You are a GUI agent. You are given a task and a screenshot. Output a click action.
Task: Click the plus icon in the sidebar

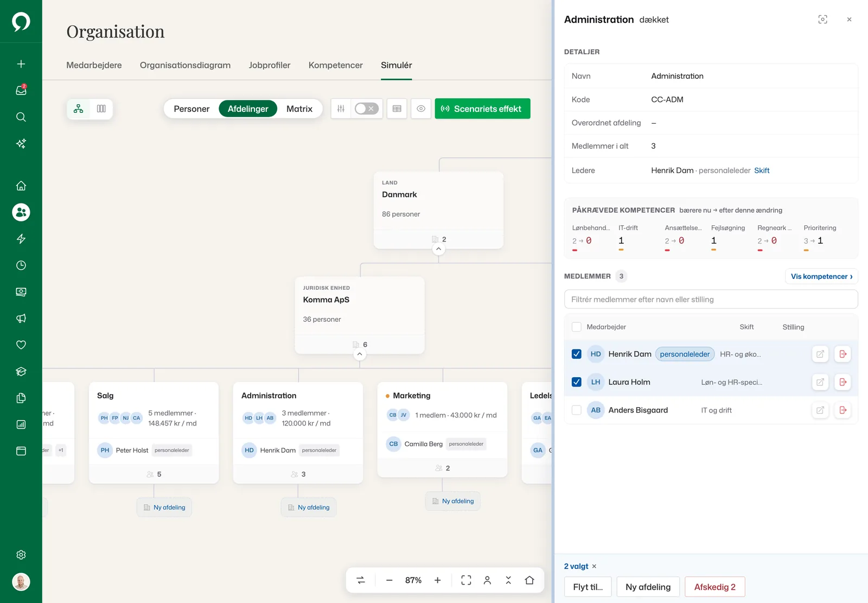21,64
